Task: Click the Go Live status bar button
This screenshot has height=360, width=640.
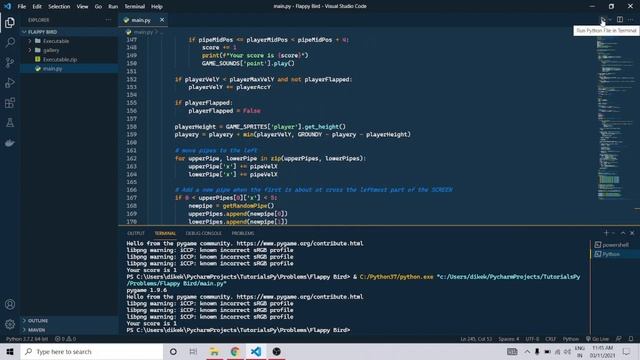Action: point(597,339)
